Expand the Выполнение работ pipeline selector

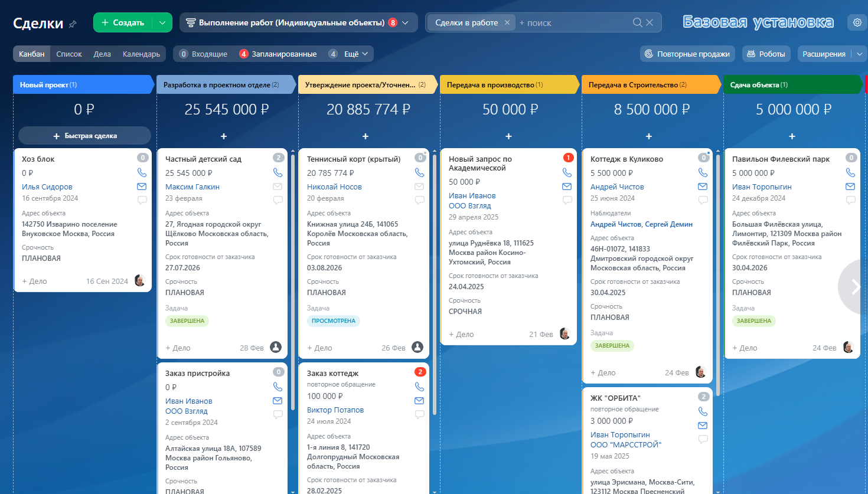coord(299,22)
